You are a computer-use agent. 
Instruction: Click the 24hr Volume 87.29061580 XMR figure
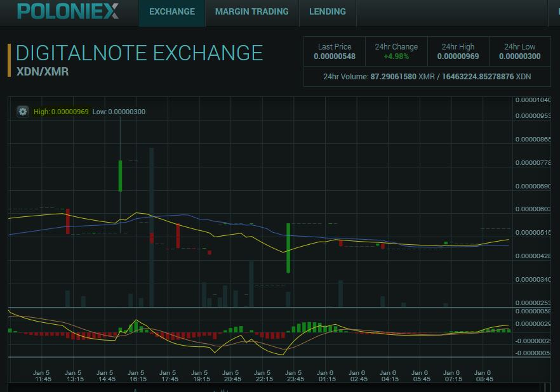pos(403,77)
